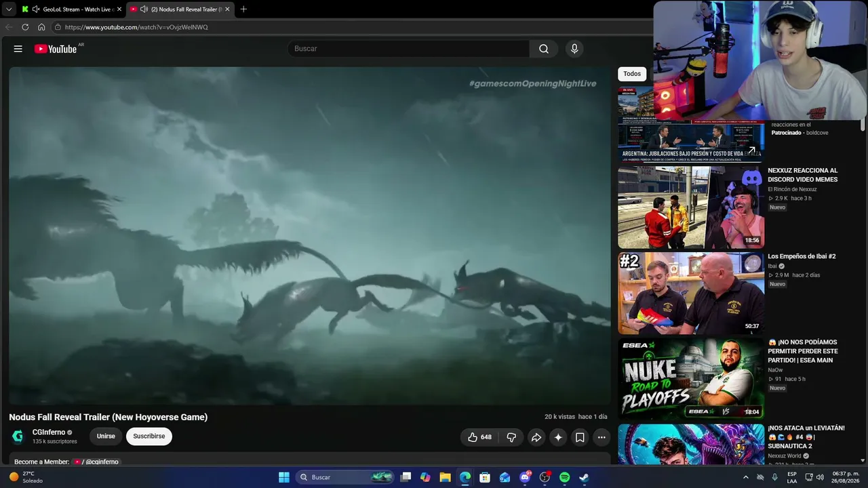Go back with the browser back arrow
The width and height of the screenshot is (868, 488).
pos(9,27)
